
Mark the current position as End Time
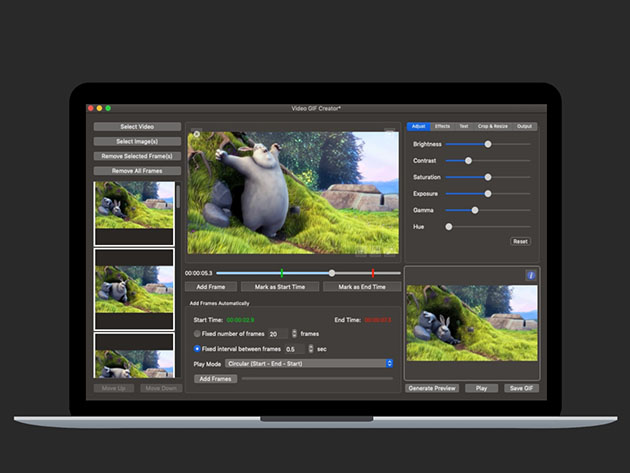362,287
